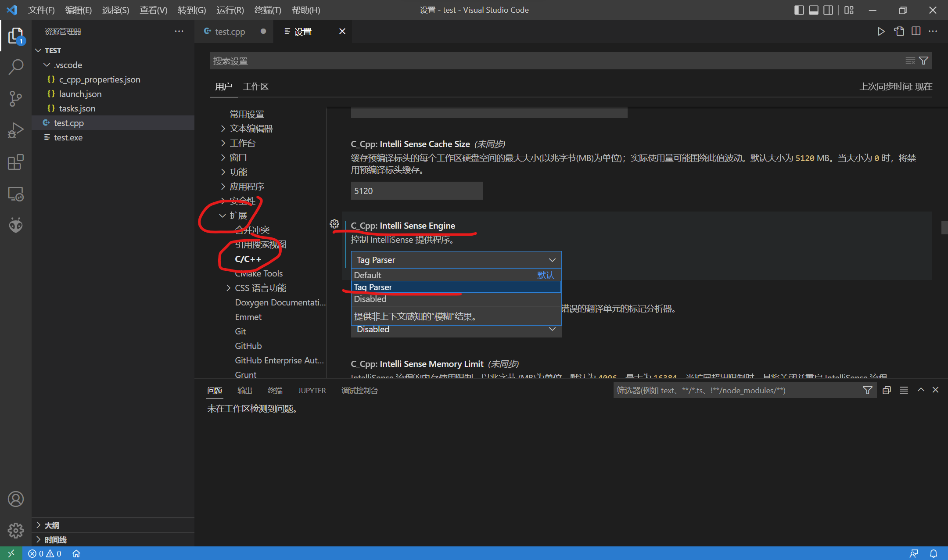The image size is (948, 560).
Task: Open the gear menu for Intelli Sense Engine
Action: click(x=334, y=224)
